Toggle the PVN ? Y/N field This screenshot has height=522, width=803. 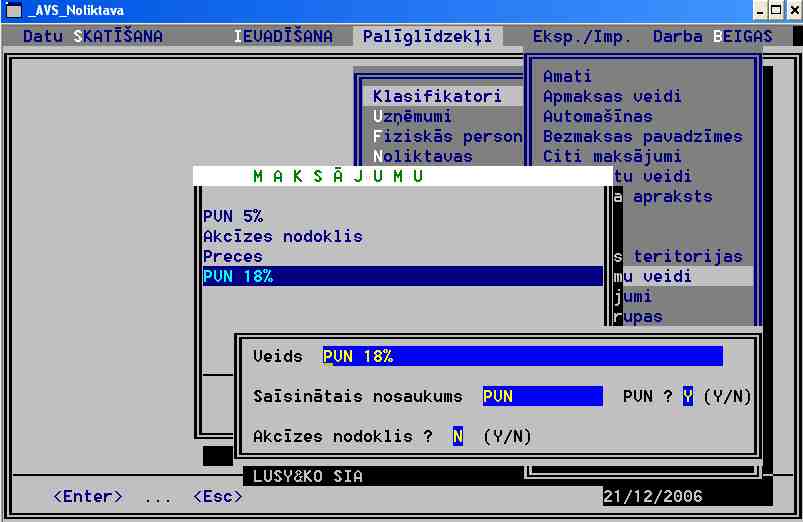click(688, 396)
